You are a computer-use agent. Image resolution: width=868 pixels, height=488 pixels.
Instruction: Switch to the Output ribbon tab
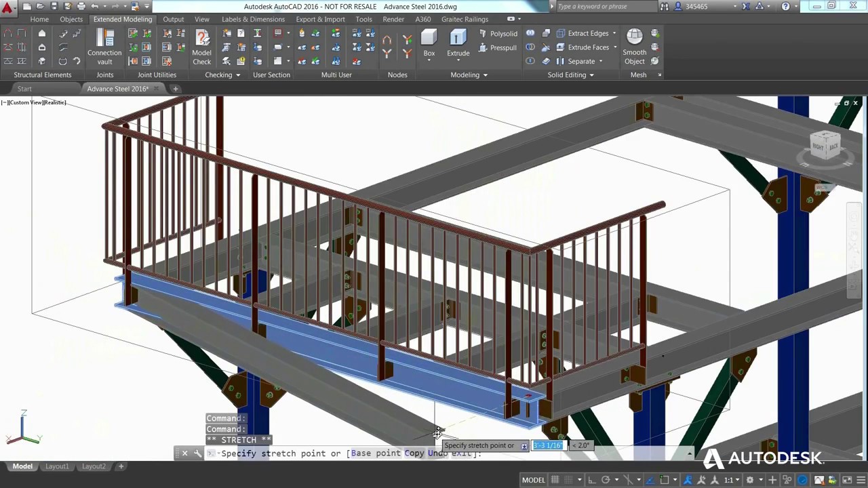pyautogui.click(x=174, y=19)
